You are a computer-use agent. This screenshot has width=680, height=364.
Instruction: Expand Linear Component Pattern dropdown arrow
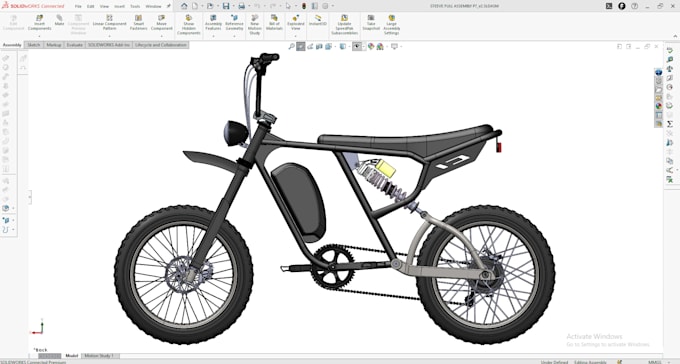109,36
